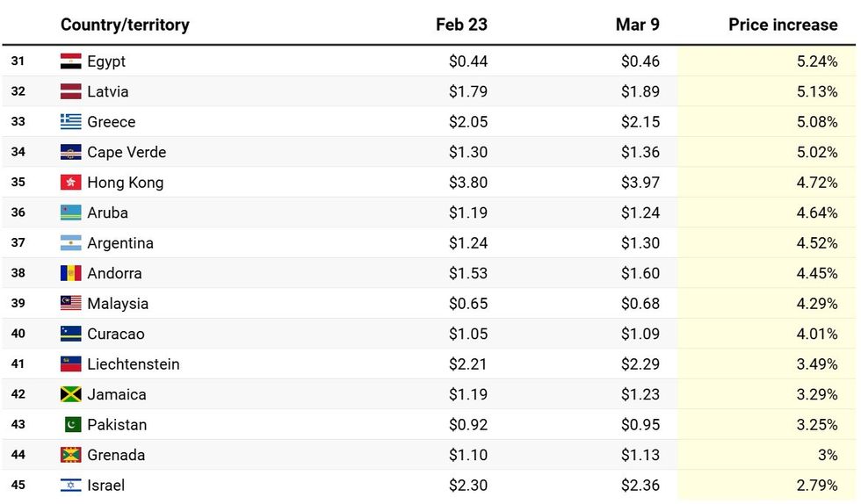Sort by Country/territory column header

tap(125, 25)
